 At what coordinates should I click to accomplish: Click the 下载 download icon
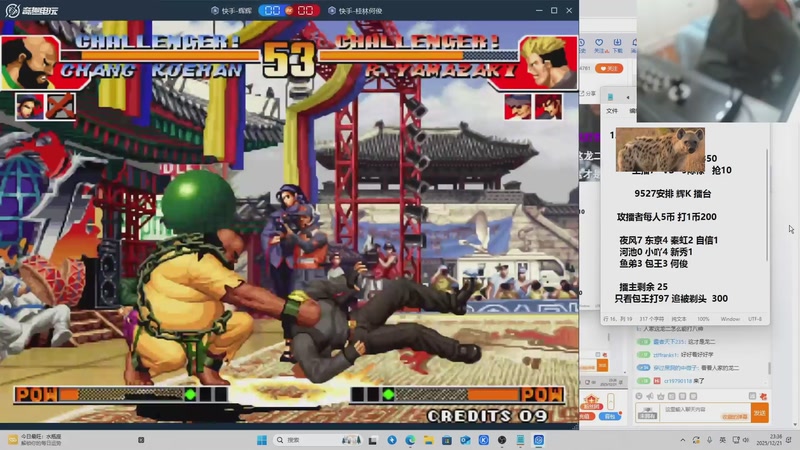coord(617,45)
